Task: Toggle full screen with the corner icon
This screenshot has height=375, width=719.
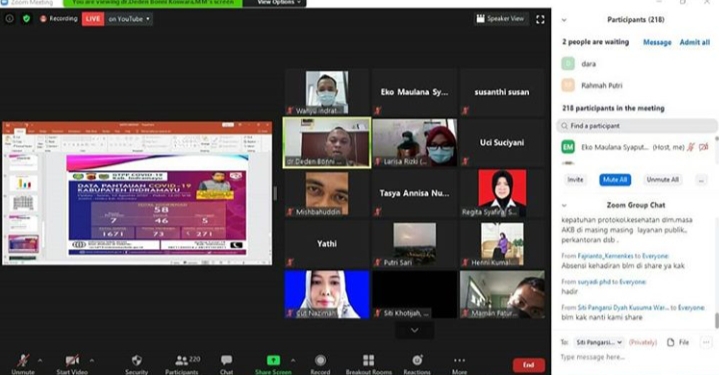Action: [x=540, y=19]
